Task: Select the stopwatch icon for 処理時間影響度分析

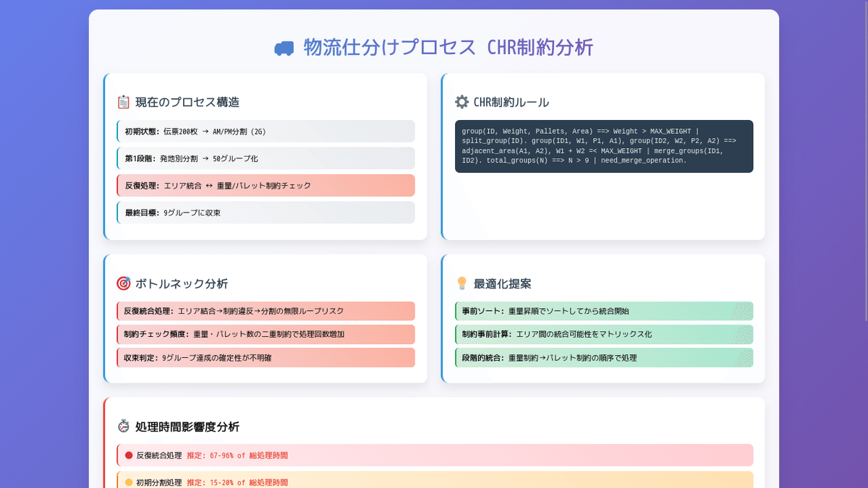Action: click(124, 427)
